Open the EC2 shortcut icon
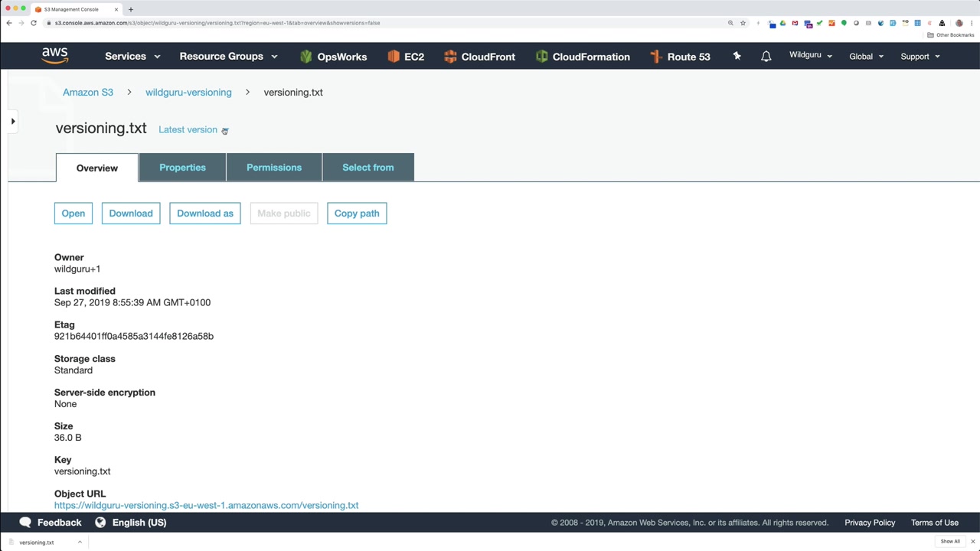The width and height of the screenshot is (980, 551). tap(394, 57)
